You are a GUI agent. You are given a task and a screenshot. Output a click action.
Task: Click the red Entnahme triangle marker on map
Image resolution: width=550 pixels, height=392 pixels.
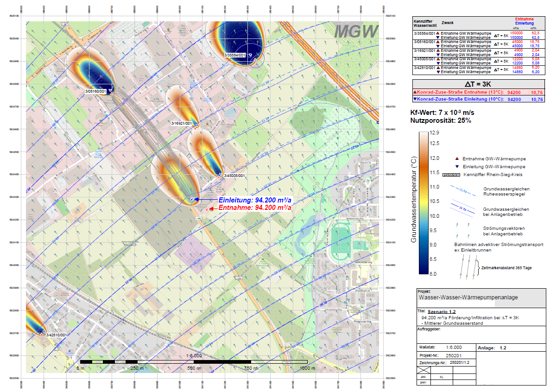point(207,210)
